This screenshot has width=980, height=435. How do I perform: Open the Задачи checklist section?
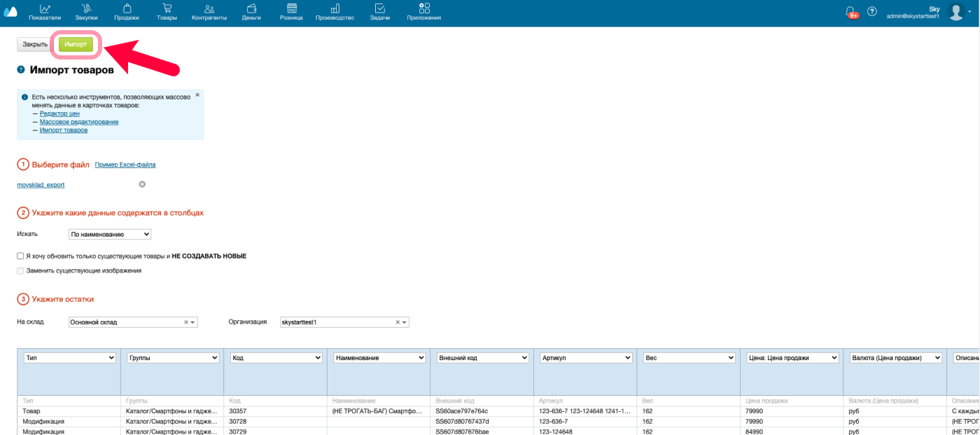[380, 12]
